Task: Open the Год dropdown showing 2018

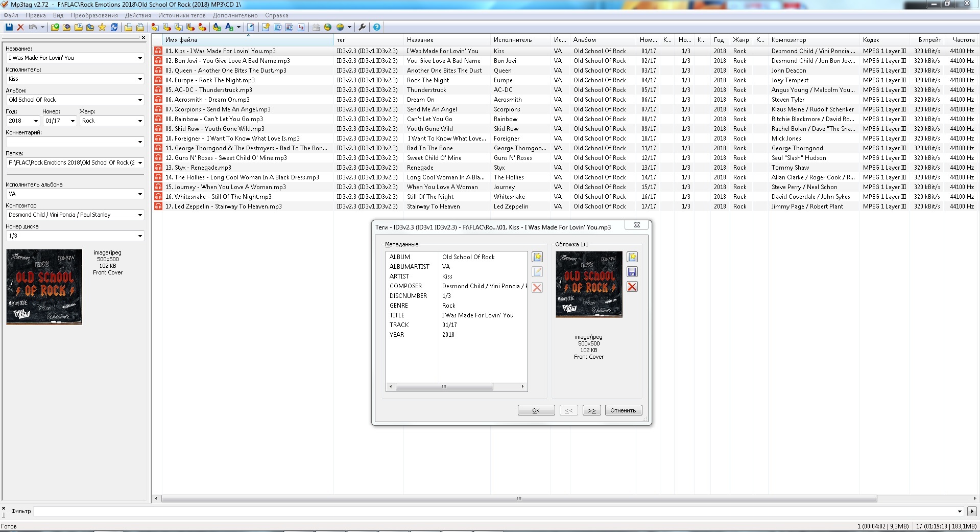Action: pos(36,121)
